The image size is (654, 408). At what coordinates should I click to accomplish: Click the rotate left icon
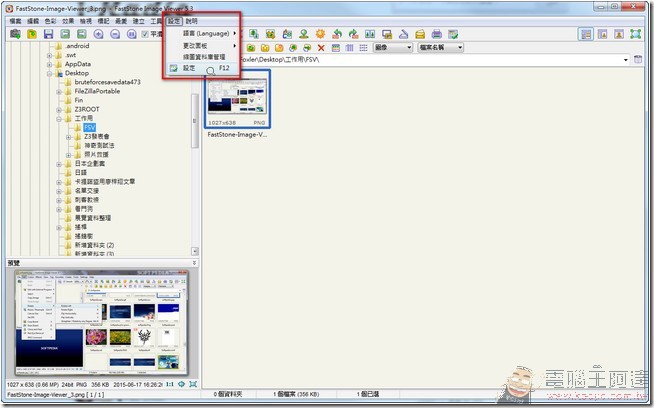tap(337, 34)
